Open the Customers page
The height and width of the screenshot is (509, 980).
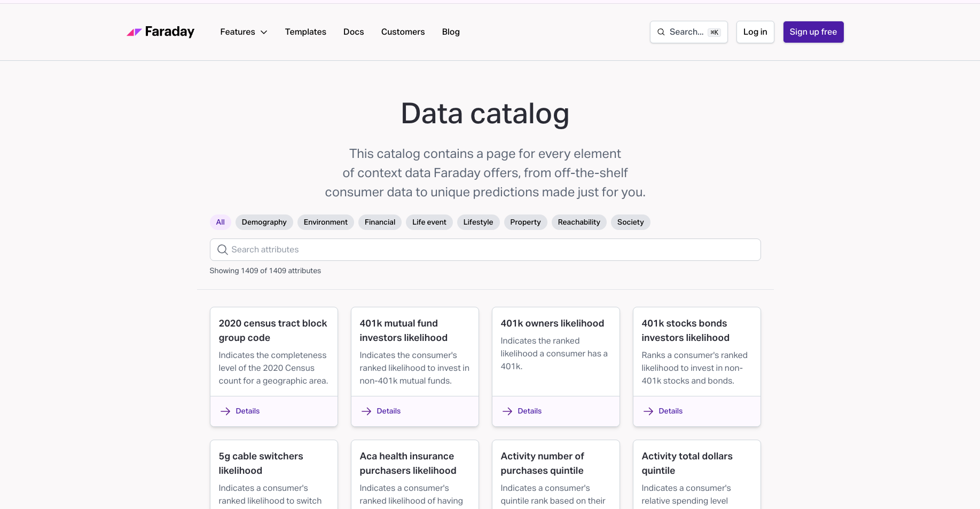click(x=403, y=32)
